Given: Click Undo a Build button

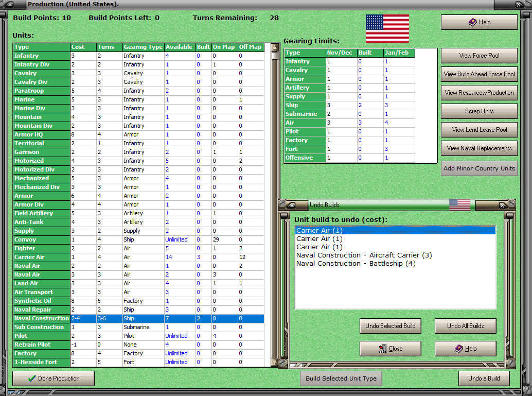Looking at the screenshot, I should (484, 378).
